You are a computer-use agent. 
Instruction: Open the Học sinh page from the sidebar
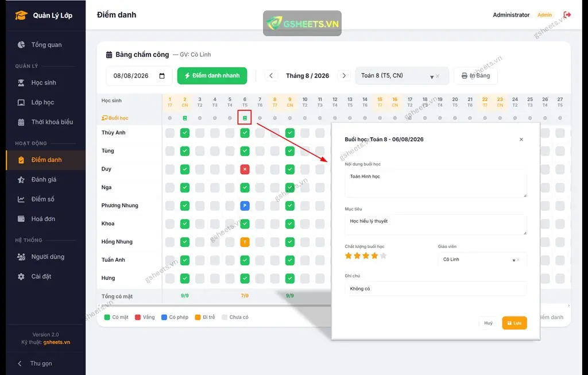(46, 83)
